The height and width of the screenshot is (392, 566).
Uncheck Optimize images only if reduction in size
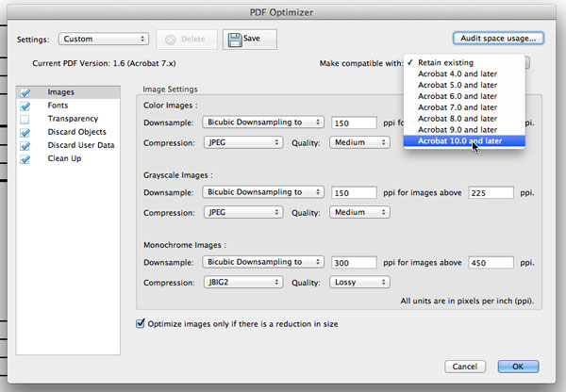141,323
